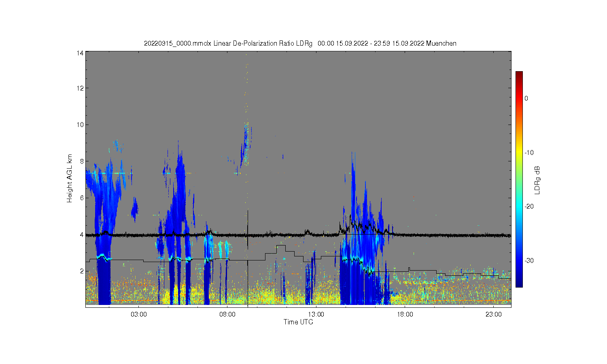Click the 'Height AGL km' axis label
Image resolution: width=607 pixels, height=364 pixels.
[x=70, y=178]
